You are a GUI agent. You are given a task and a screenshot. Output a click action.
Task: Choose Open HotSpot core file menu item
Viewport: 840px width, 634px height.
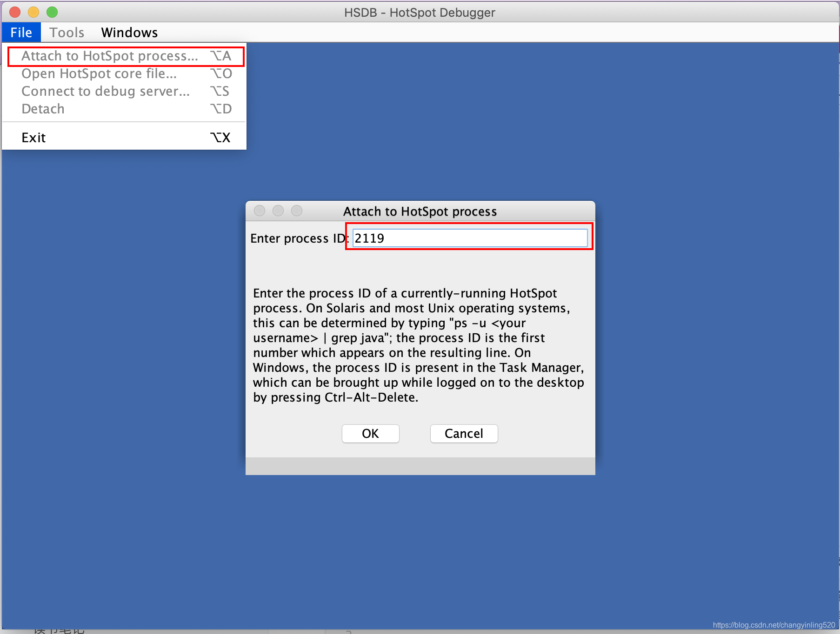pos(125,74)
